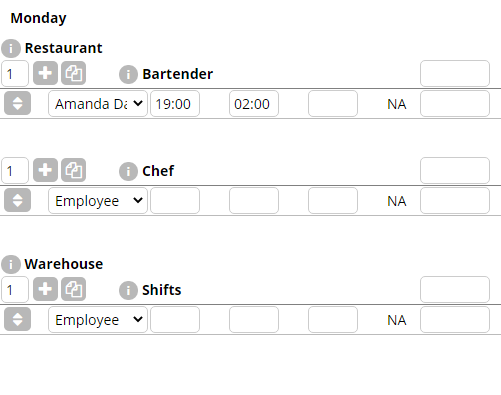The width and height of the screenshot is (501, 395).
Task: Add a row to Warehouse Shifts
Action: (x=45, y=289)
